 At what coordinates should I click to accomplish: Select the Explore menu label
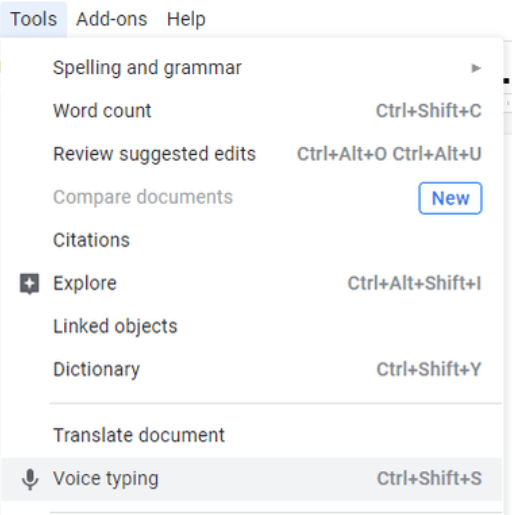pos(85,283)
